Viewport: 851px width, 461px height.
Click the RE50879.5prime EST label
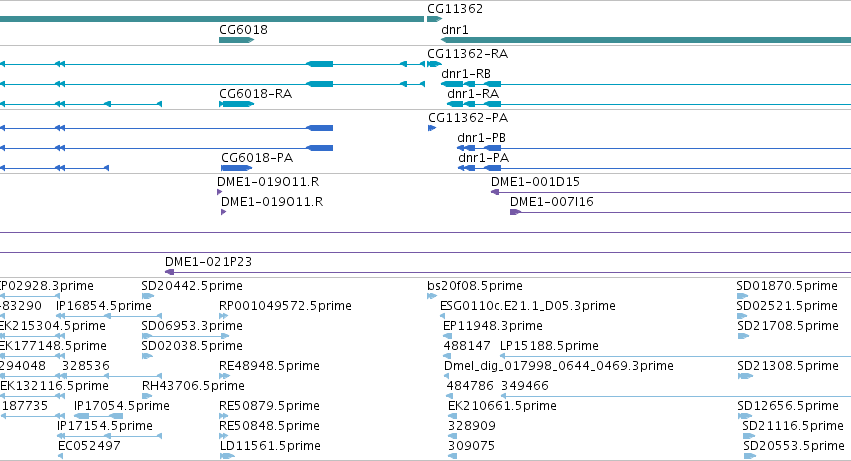tap(269, 406)
